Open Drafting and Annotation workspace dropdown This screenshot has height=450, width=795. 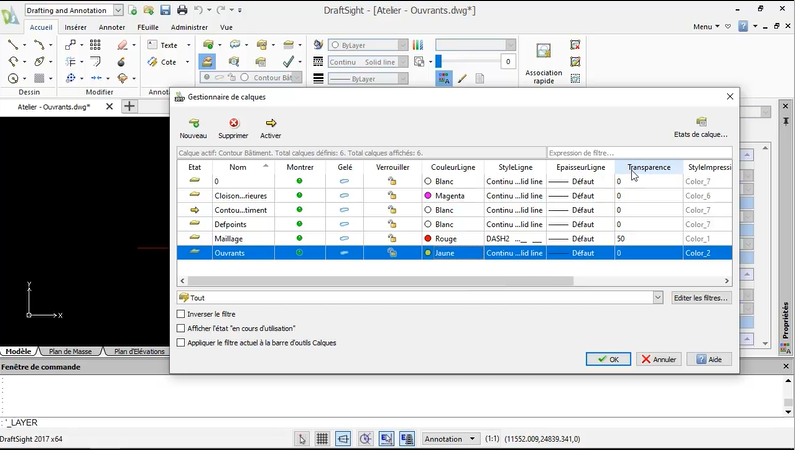[x=119, y=10]
